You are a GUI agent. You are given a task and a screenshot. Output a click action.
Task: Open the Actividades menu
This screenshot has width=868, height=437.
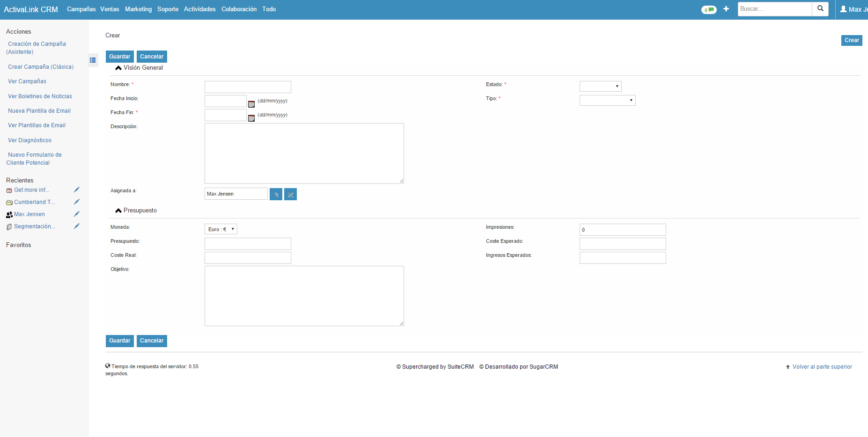pyautogui.click(x=199, y=9)
